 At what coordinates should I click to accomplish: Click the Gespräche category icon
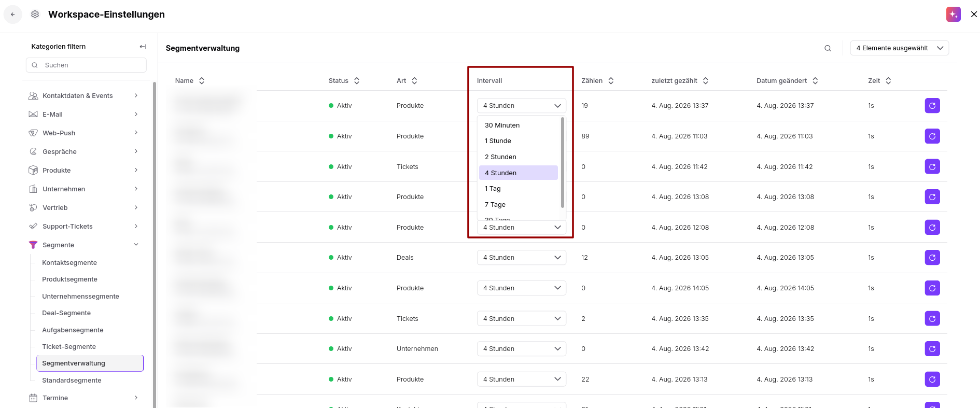[33, 152]
